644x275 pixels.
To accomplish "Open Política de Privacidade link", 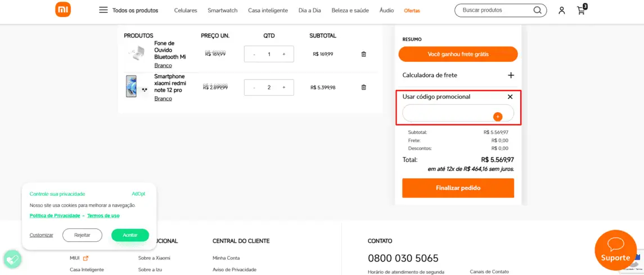I will [x=55, y=215].
